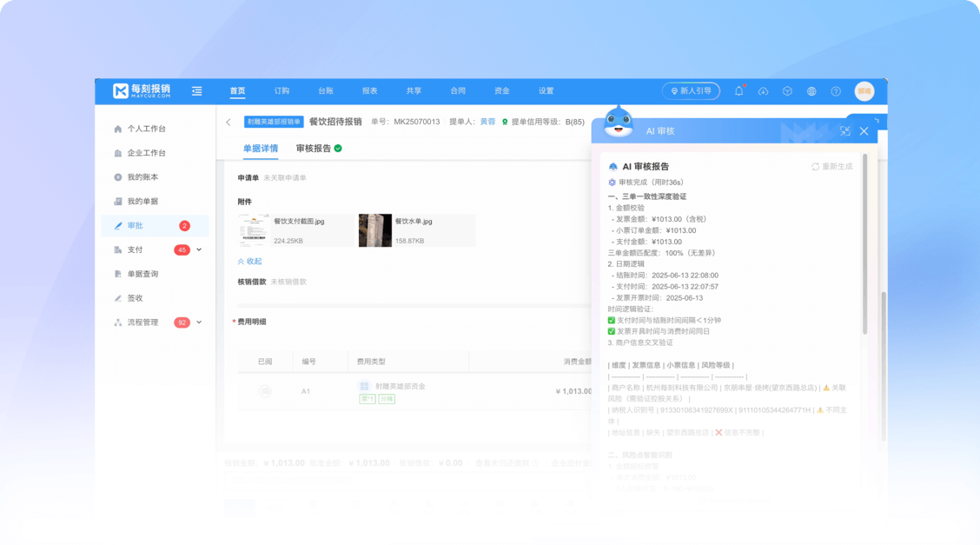Open submitter link 黄蓉
The height and width of the screenshot is (545, 980).
pyautogui.click(x=487, y=123)
